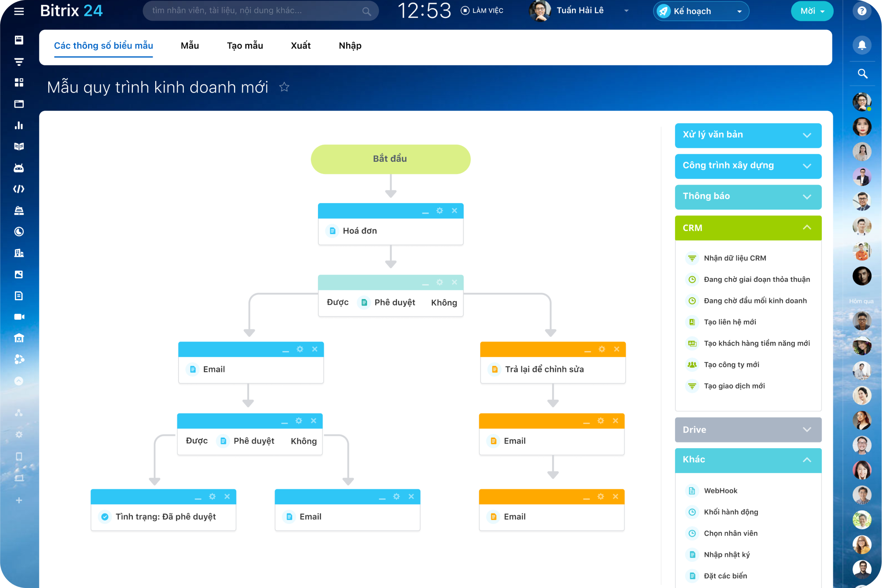This screenshot has width=882, height=588.
Task: Click right sidebar search magnifier icon
Action: [x=862, y=74]
